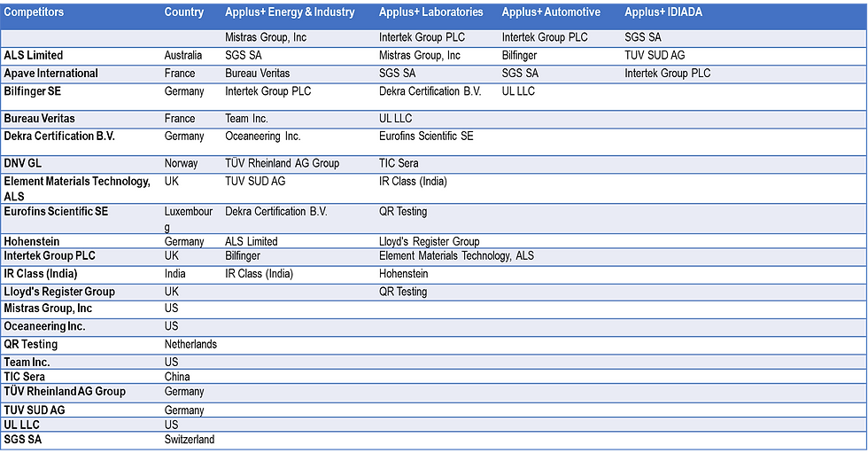Click the China country cell
Viewport: 868px width, 453px height.
pyautogui.click(x=177, y=377)
